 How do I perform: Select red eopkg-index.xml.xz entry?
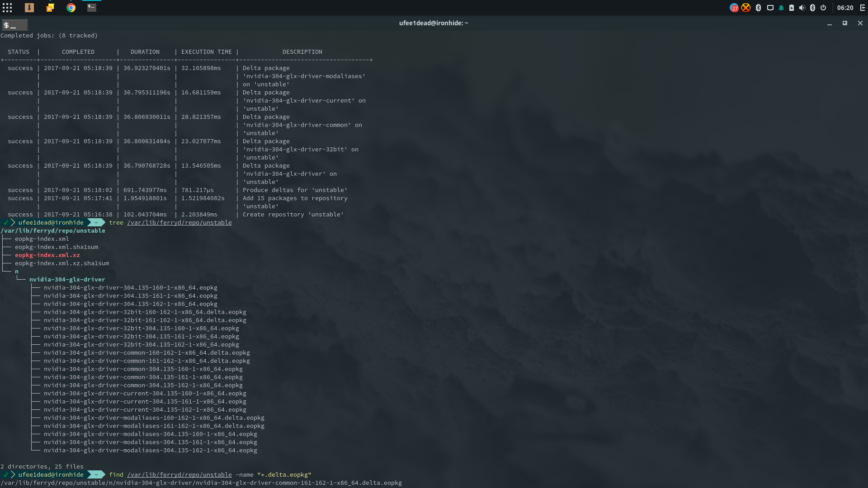click(47, 255)
